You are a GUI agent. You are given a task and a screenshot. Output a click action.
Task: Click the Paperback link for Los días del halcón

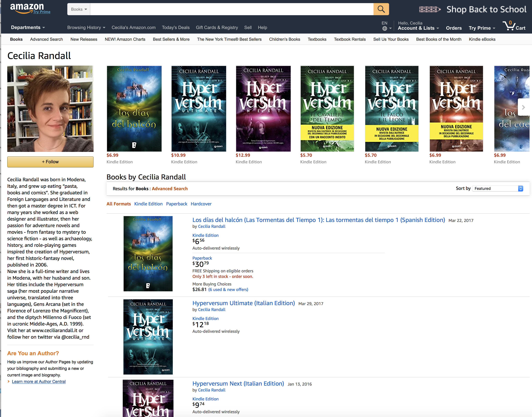tap(202, 258)
